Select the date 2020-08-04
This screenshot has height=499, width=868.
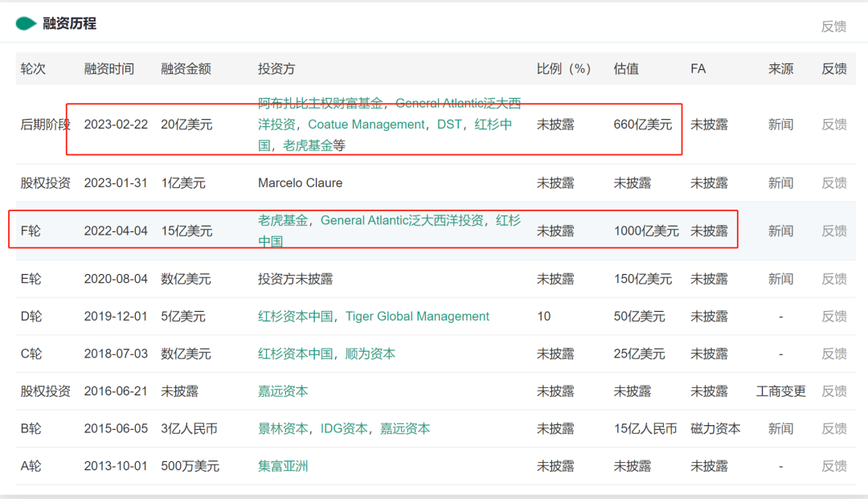coord(116,280)
